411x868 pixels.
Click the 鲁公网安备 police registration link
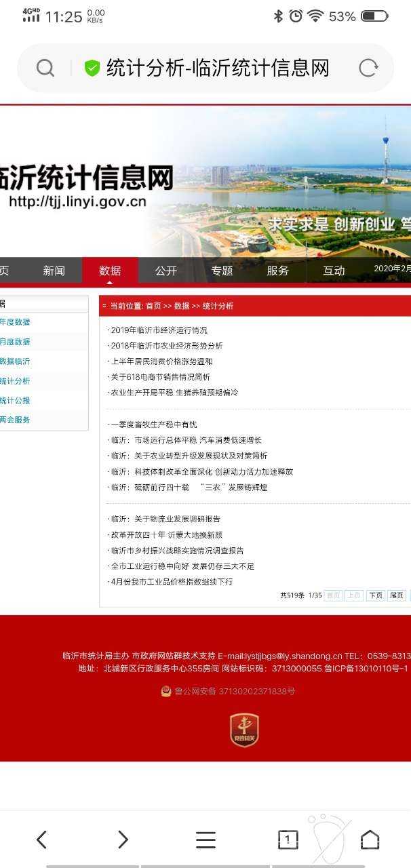[x=234, y=692]
